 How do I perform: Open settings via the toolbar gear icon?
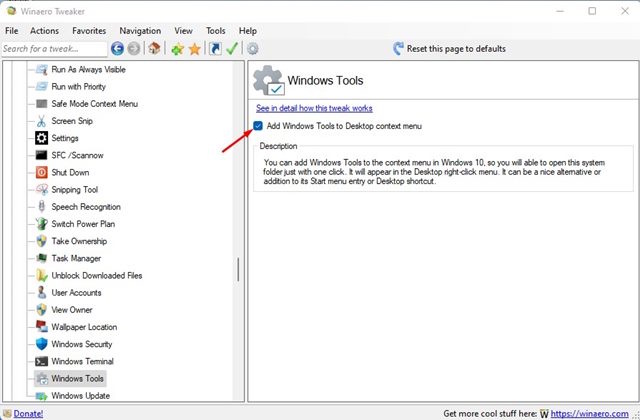[x=253, y=49]
